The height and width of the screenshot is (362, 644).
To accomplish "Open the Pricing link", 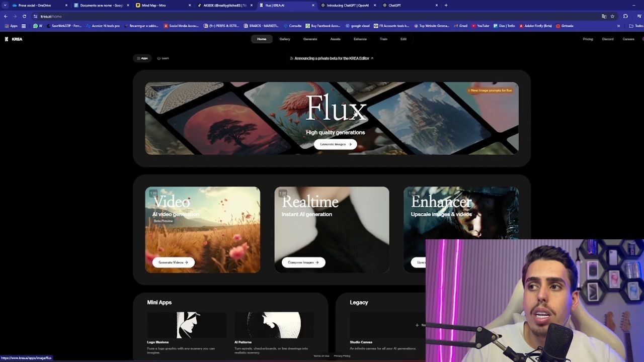I will click(588, 39).
